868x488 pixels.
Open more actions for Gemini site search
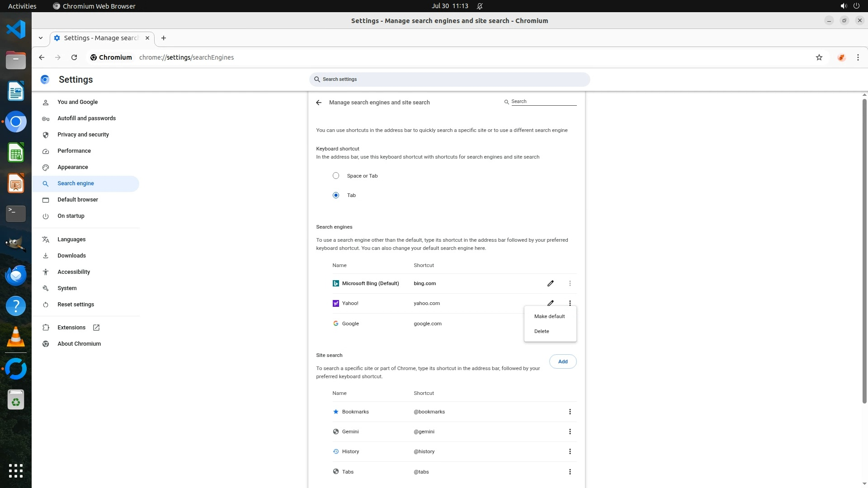coord(570,432)
